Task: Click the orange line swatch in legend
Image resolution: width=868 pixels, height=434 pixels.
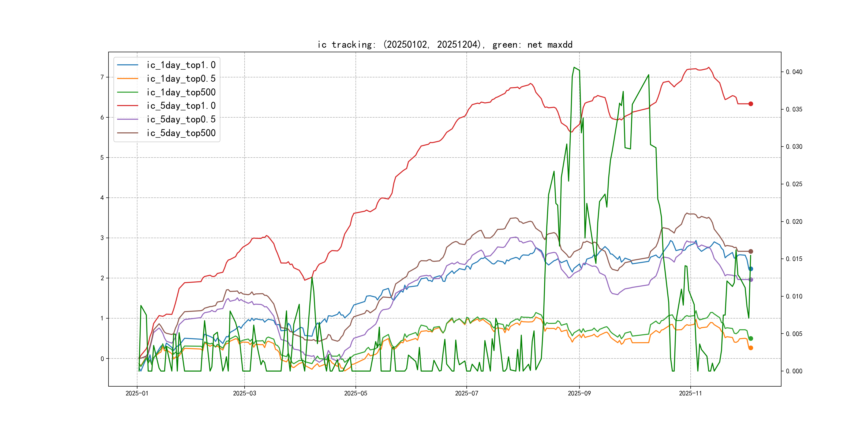Action: [127, 78]
